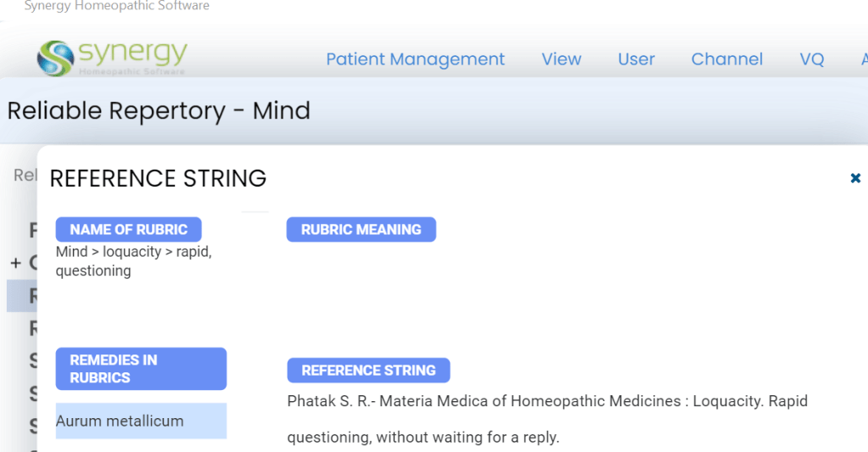Screen dimensions: 868x452
Task: Select the highlighted rubric row in sidebar
Action: pos(21,295)
